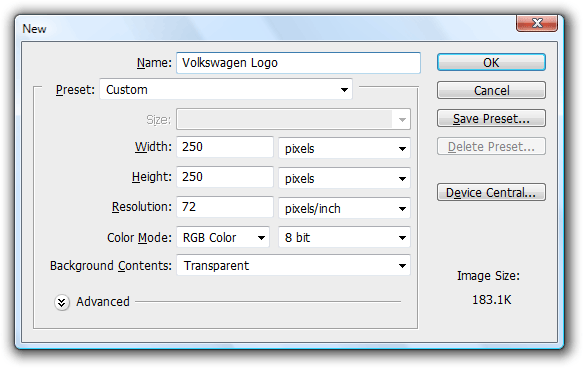Screen dimensions: 583x368
Task: Click the Save Preset button
Action: tap(491, 119)
